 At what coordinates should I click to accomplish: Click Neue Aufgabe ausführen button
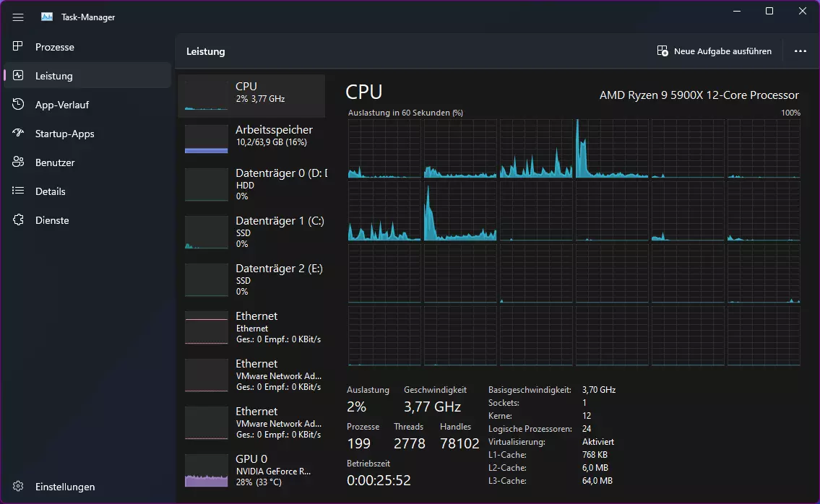pyautogui.click(x=714, y=51)
